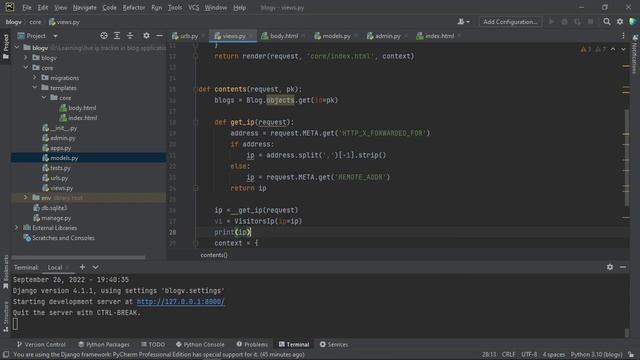Open the Problems tool window

click(252, 344)
